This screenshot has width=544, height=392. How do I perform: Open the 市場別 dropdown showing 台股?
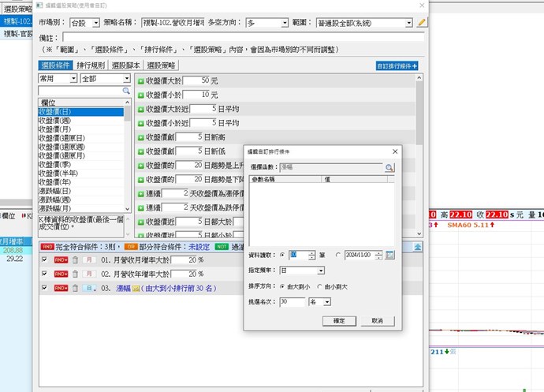[x=84, y=23]
